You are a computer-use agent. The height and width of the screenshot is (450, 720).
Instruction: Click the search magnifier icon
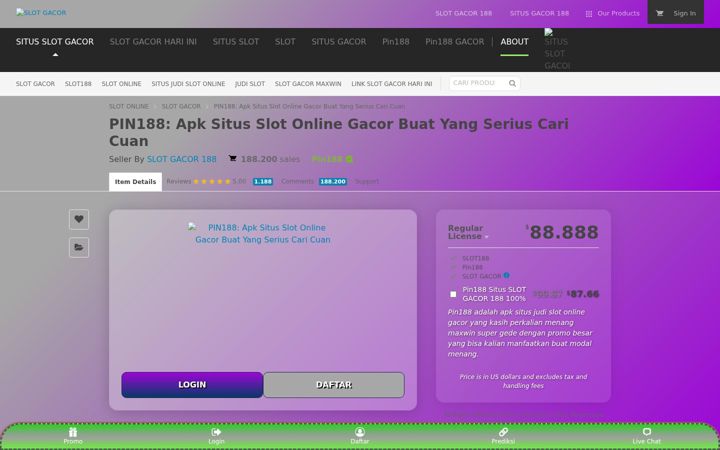[512, 83]
